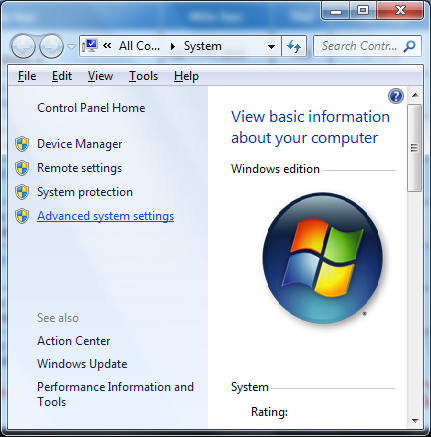This screenshot has height=437, width=431.
Task: Expand the breadcrumb arrow before System
Action: coord(173,46)
